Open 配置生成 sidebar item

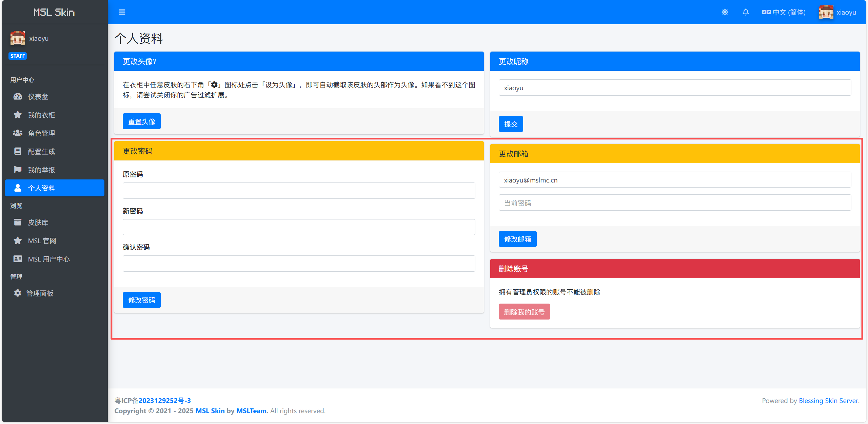41,152
